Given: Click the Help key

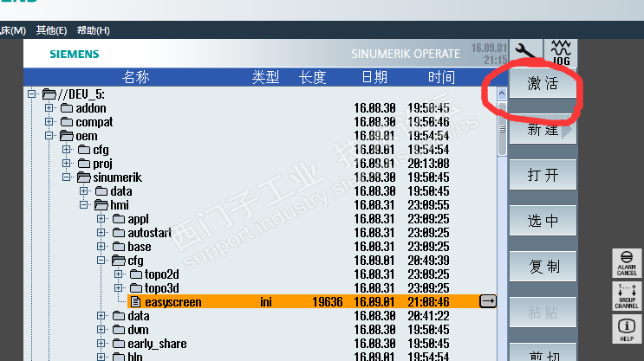Looking at the screenshot, I should tap(627, 329).
